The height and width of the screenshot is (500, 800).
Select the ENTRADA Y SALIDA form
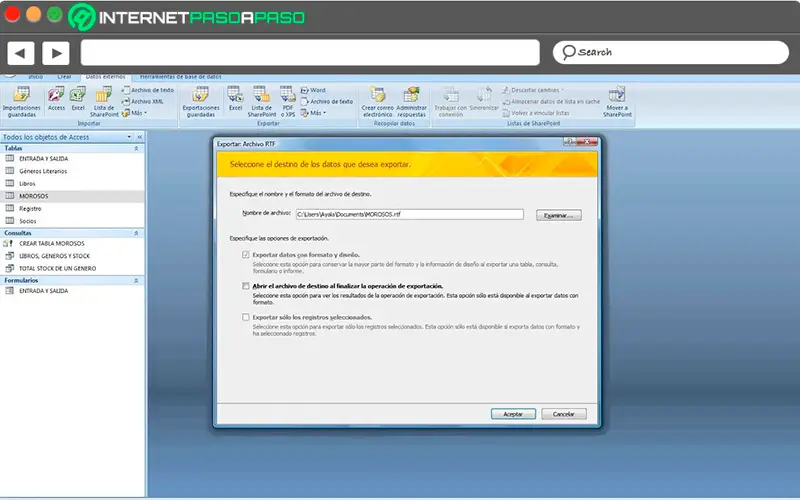(x=72, y=291)
